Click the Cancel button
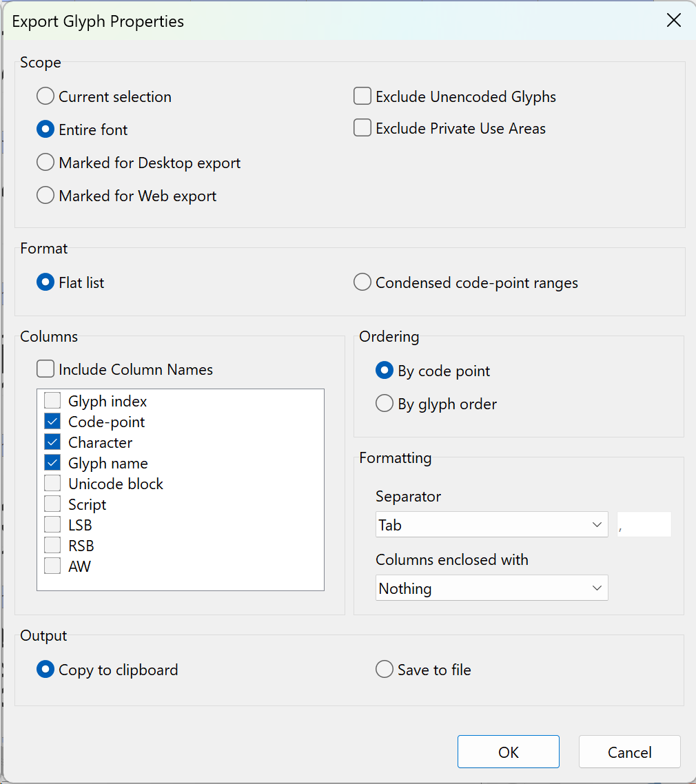The image size is (696, 784). 629,752
